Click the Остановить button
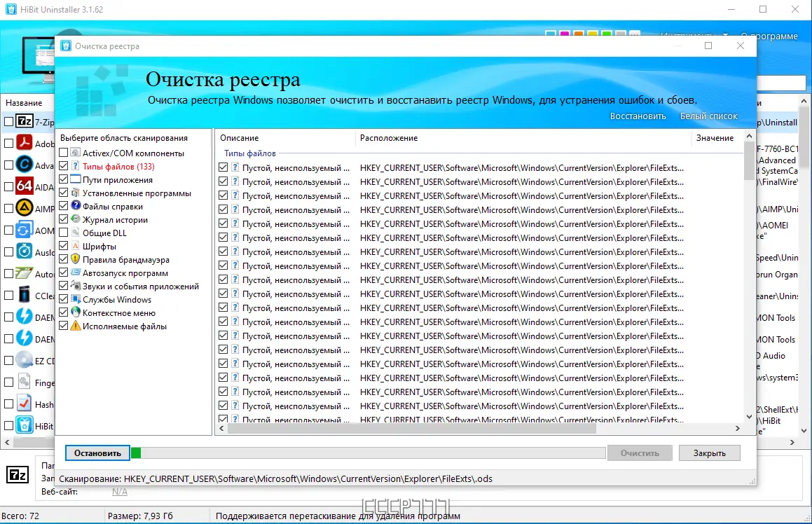This screenshot has height=524, width=812. click(x=97, y=453)
